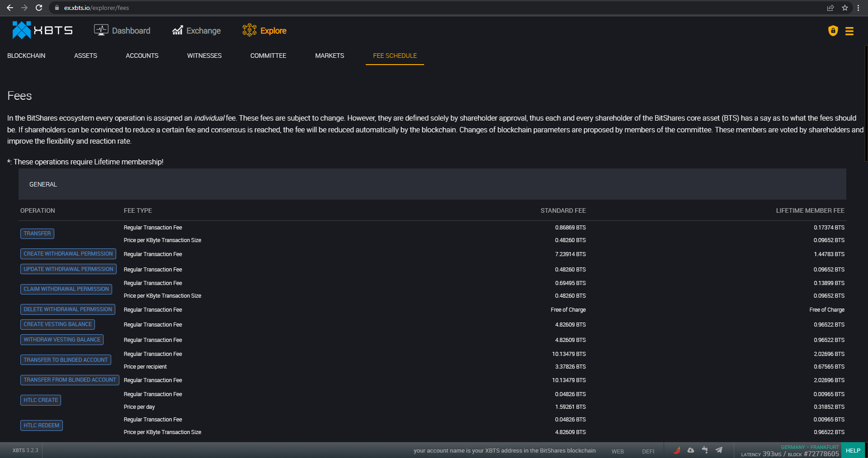
Task: Switch to the Committee tab
Action: pyautogui.click(x=268, y=56)
